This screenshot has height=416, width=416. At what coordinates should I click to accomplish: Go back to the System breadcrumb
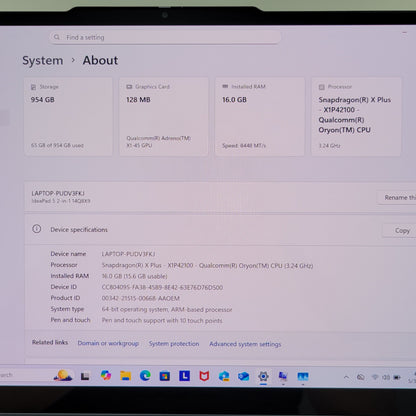click(x=43, y=60)
